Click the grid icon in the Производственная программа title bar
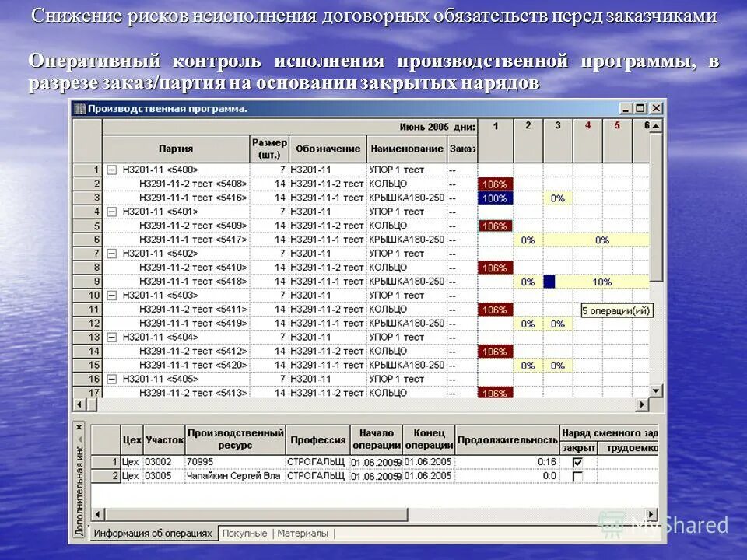Viewport: 747px width, 560px height. point(79,106)
